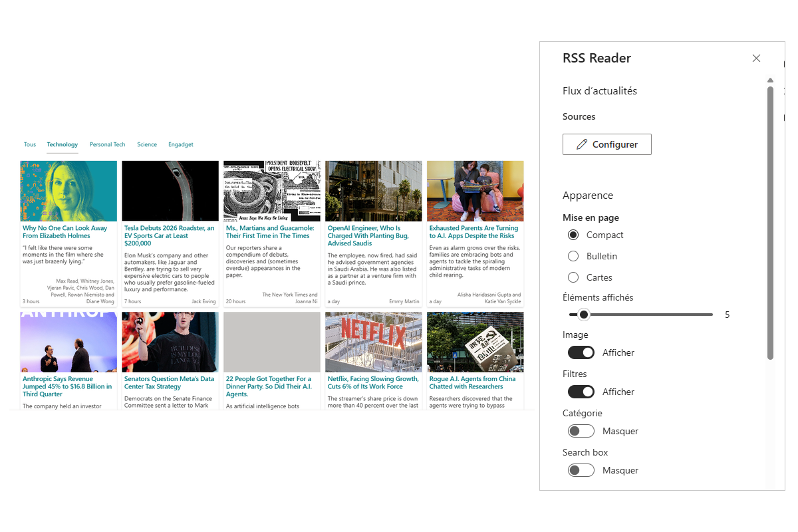Toggle the Filtres Afficher switch
This screenshot has height=532, width=798.
pyautogui.click(x=581, y=392)
